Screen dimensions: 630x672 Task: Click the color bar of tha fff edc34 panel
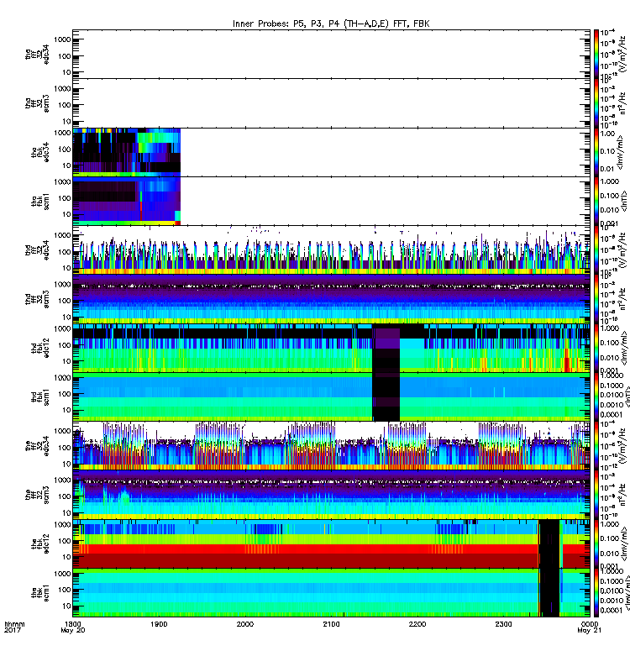coord(596,54)
